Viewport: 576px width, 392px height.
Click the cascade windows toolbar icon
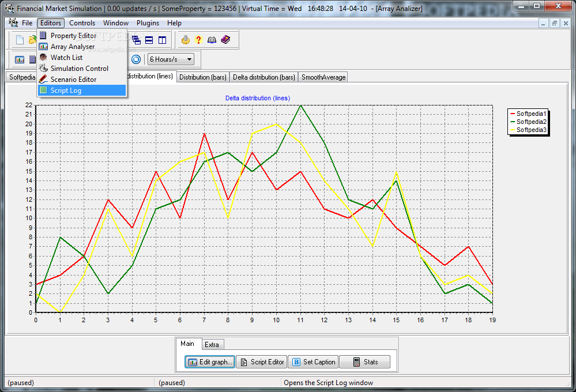(136, 40)
